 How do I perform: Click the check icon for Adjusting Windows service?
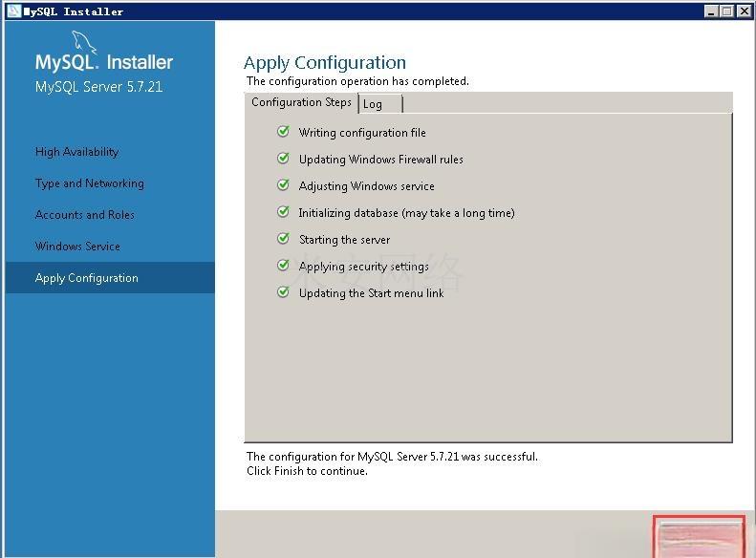[284, 185]
